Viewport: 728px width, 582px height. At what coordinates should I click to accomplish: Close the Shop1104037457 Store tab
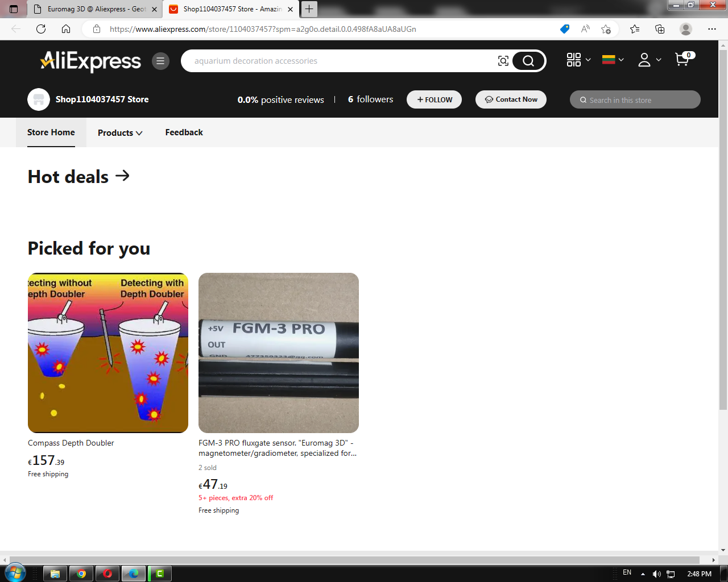(290, 9)
